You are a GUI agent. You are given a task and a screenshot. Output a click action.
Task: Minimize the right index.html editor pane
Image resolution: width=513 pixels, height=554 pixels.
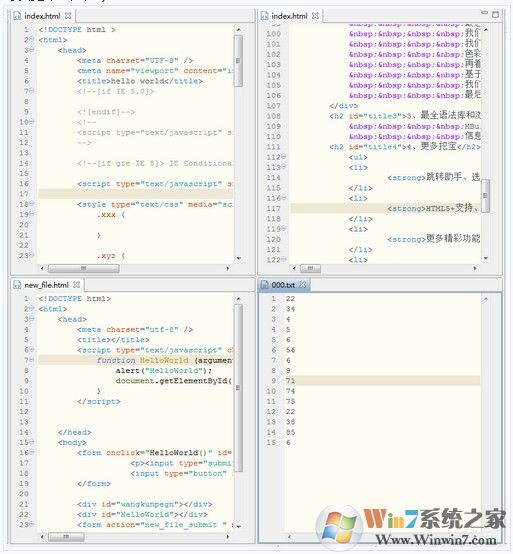(x=485, y=13)
